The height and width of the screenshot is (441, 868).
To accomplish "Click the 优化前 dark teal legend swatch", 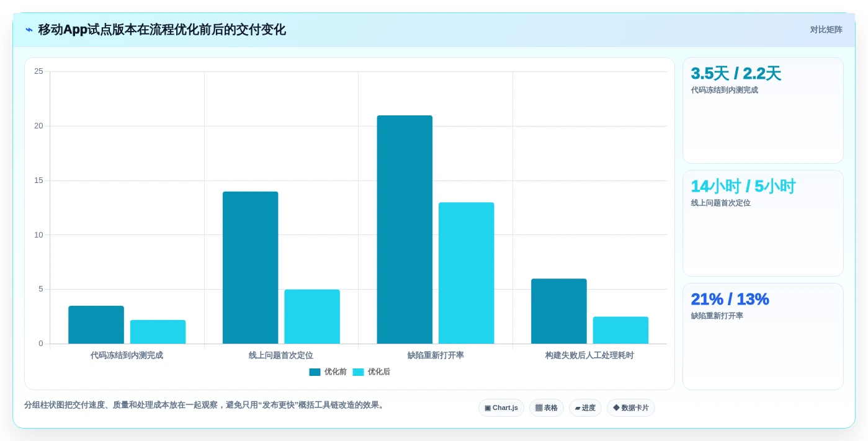I will click(315, 372).
